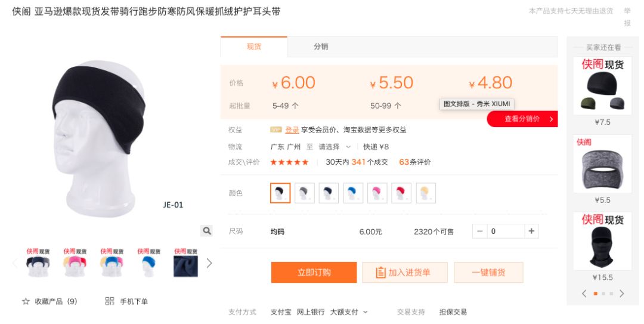644x324 pixels.
Task: Switch to the 分销 tab
Action: coord(321,47)
